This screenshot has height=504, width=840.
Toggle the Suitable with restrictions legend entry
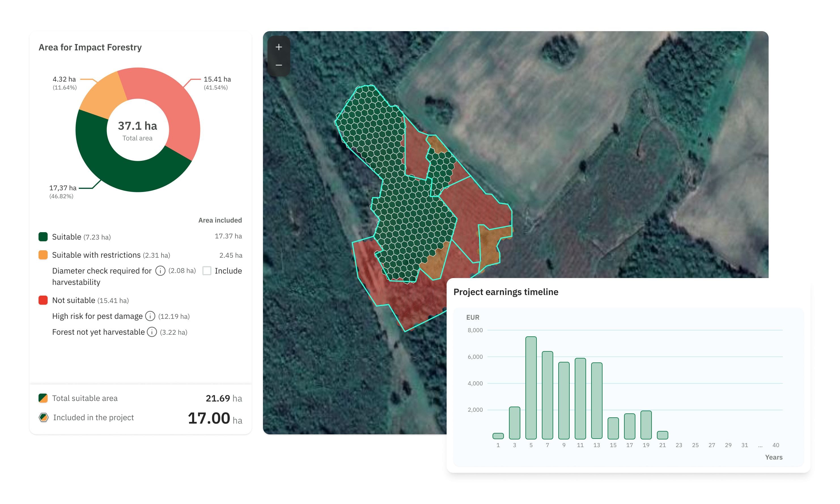[x=96, y=255]
